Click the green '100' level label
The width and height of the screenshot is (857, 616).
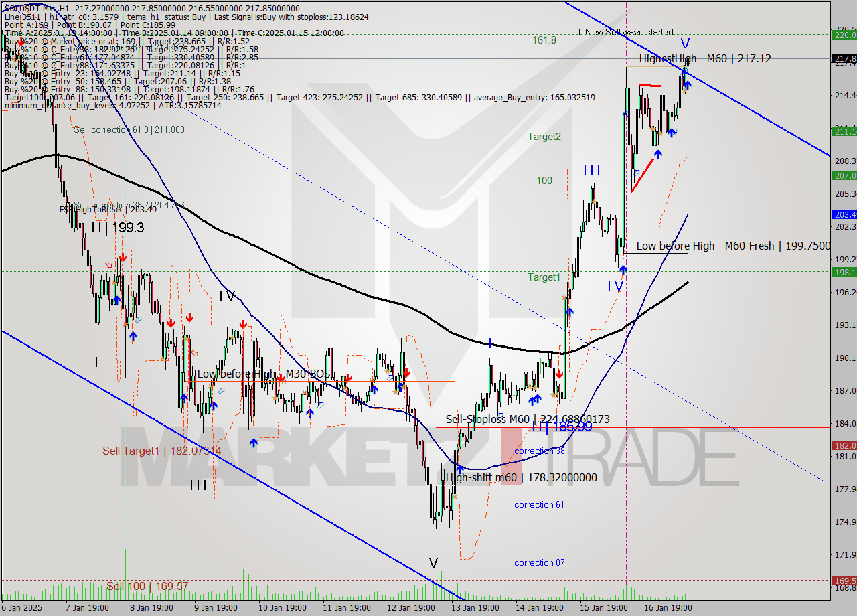tap(544, 181)
